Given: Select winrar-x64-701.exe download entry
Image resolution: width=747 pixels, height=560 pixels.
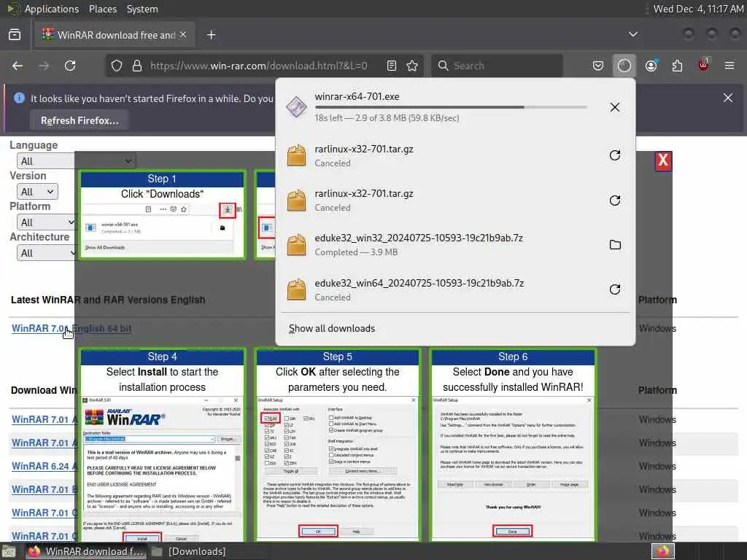Looking at the screenshot, I should coord(455,107).
